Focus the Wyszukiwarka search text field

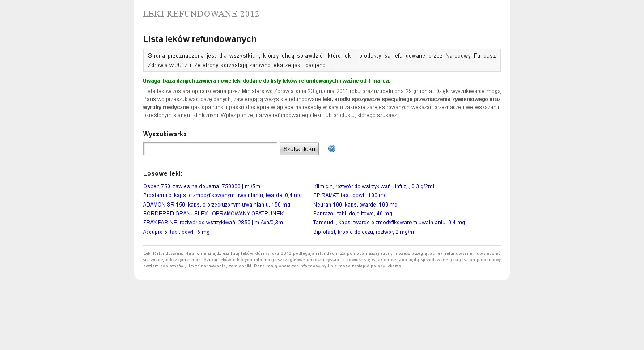pyautogui.click(x=210, y=149)
